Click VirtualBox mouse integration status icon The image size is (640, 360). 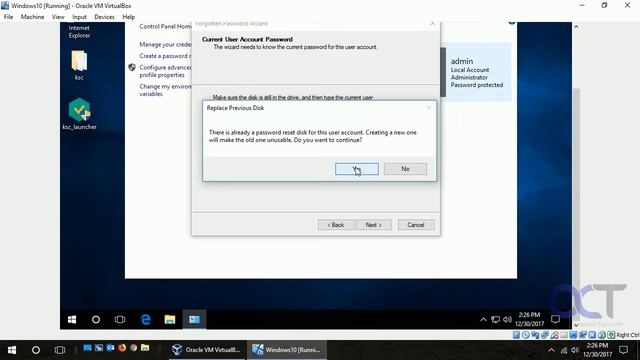click(601, 335)
